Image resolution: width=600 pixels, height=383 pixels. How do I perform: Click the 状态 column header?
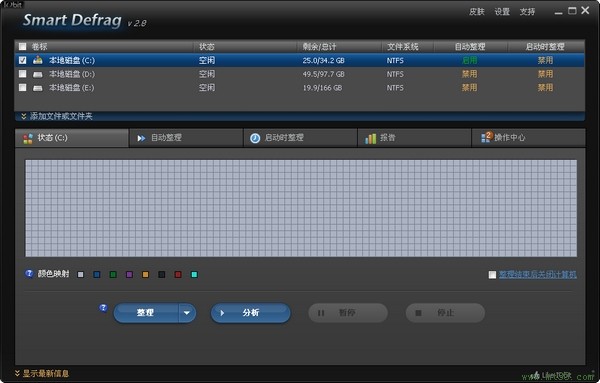207,47
